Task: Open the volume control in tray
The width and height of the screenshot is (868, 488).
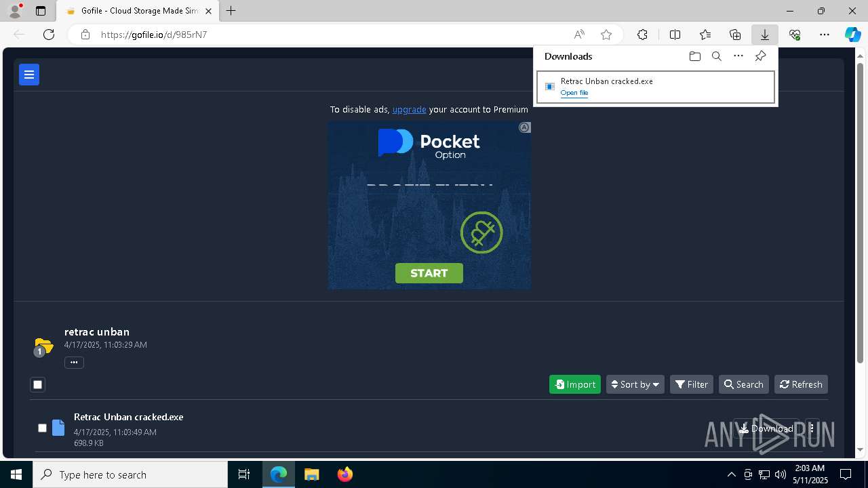Action: pyautogui.click(x=781, y=474)
